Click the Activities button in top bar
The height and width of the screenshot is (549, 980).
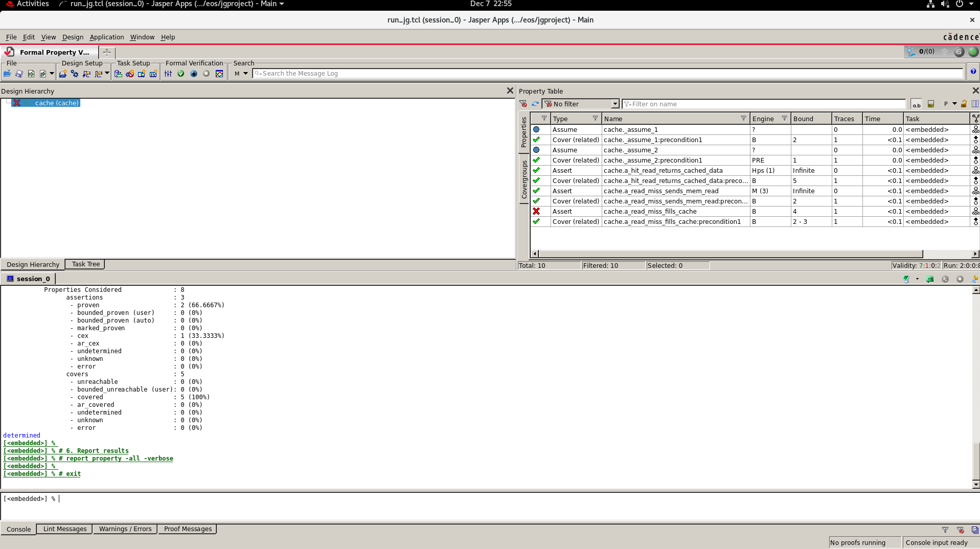tap(28, 4)
